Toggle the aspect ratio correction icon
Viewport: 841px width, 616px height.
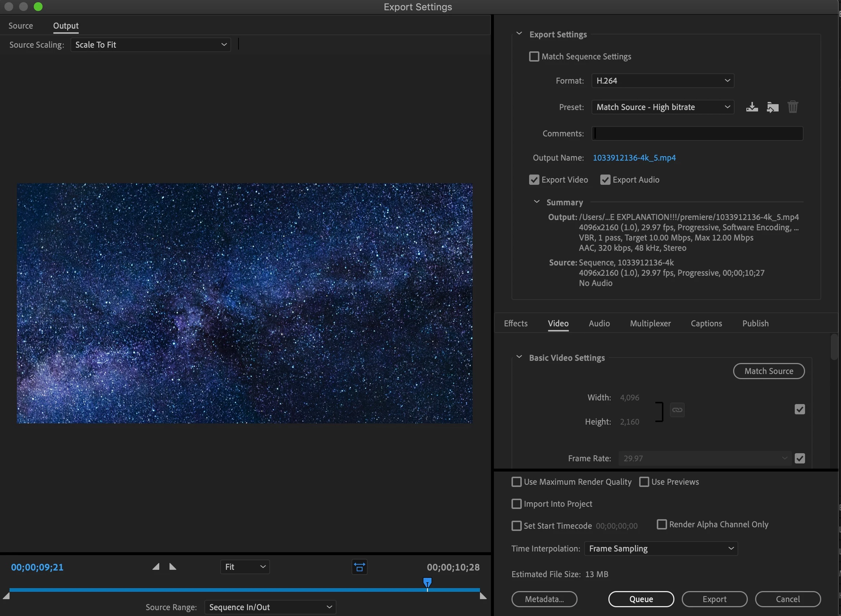coord(359,567)
